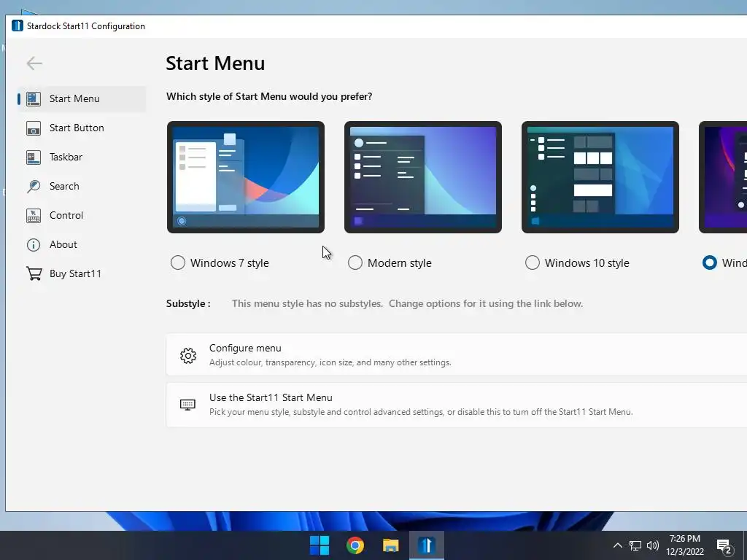747x560 pixels.
Task: Open the Buy Start11 page
Action: tap(82, 274)
